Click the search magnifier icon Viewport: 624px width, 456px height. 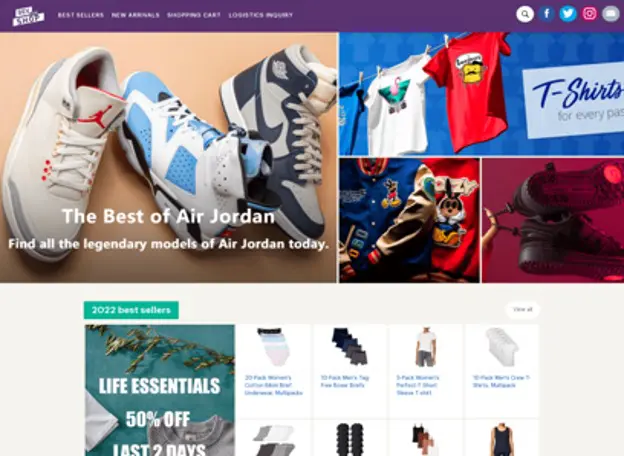tap(525, 14)
